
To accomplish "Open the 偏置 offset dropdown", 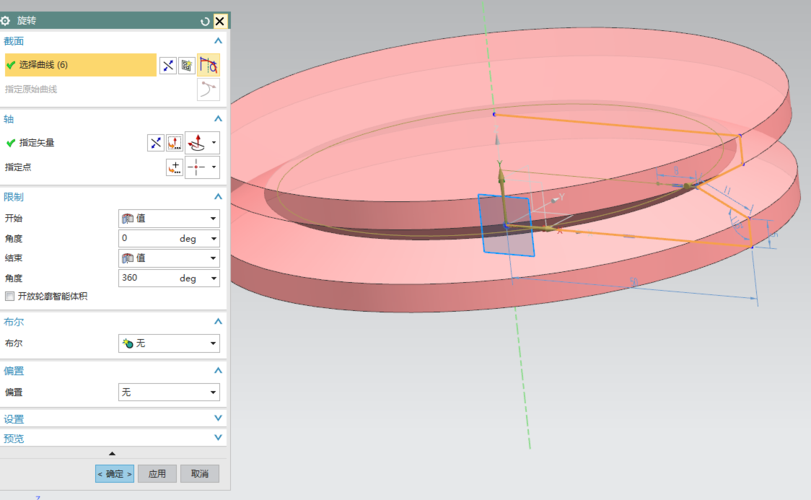I will 168,392.
